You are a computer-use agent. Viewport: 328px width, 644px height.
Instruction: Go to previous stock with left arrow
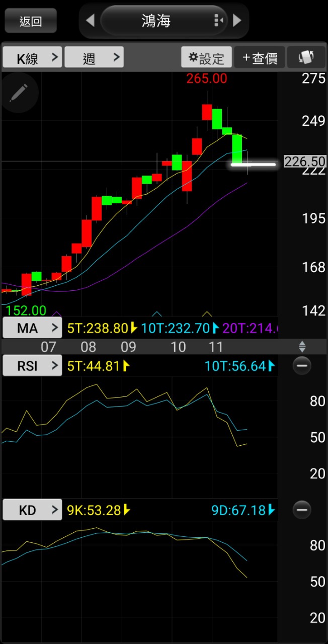tap(90, 21)
